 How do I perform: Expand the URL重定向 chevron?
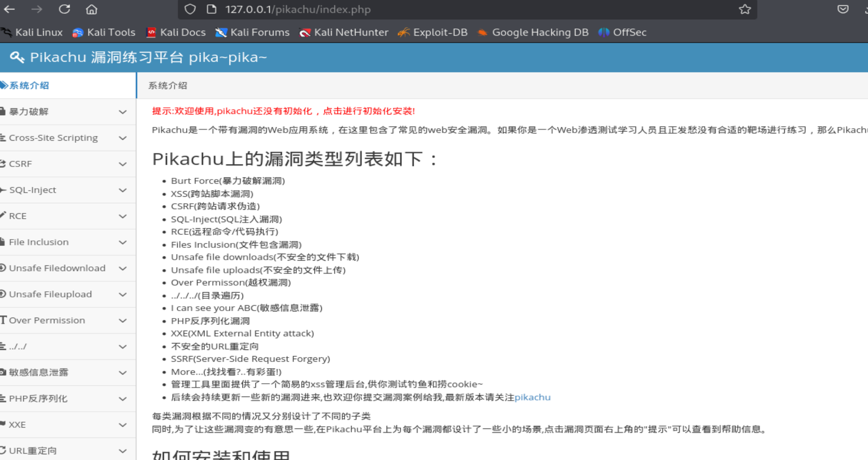coord(123,451)
